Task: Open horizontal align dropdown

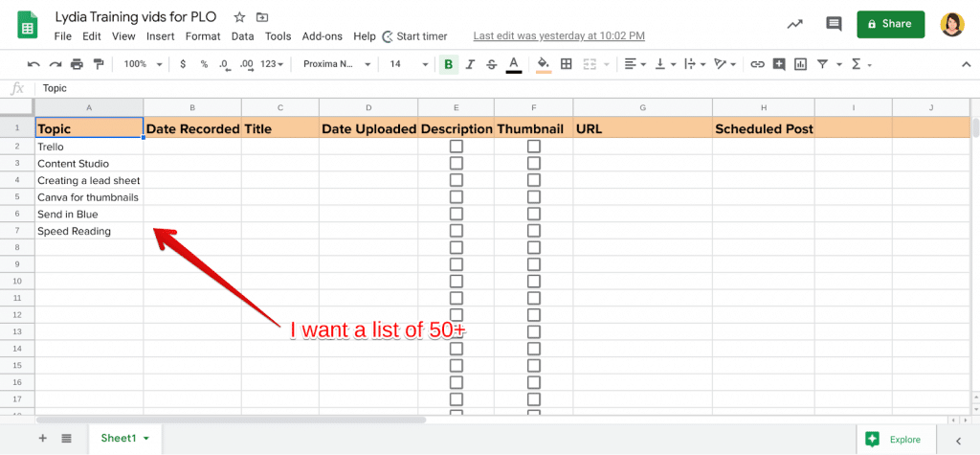Action: 634,64
